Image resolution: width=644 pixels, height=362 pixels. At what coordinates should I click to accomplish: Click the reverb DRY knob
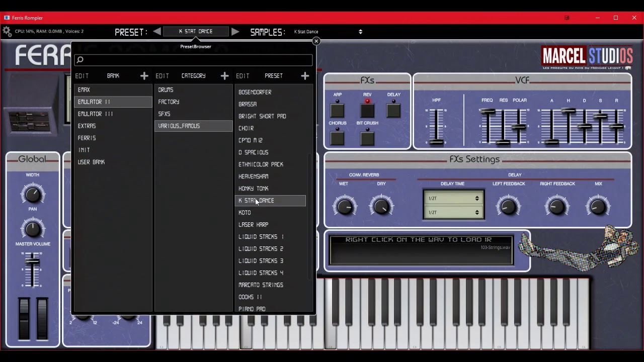tap(381, 206)
